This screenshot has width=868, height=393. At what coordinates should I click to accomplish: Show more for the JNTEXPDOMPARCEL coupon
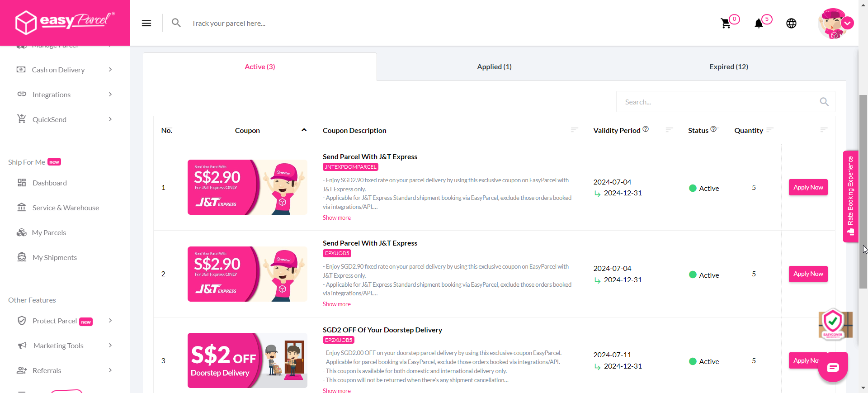pos(336,218)
